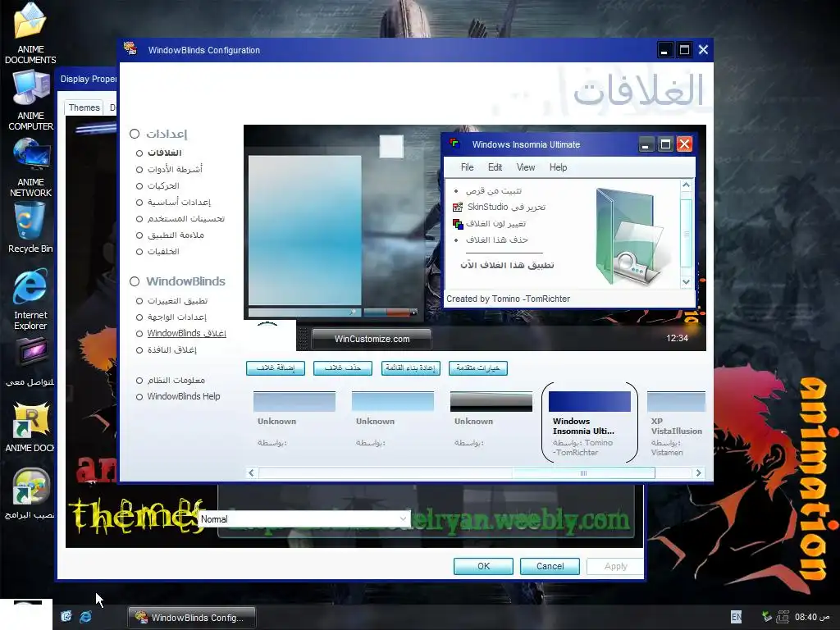Open the ANIME DOCUMENTS desktop folder icon
The height and width of the screenshot is (630, 840).
coord(30,21)
